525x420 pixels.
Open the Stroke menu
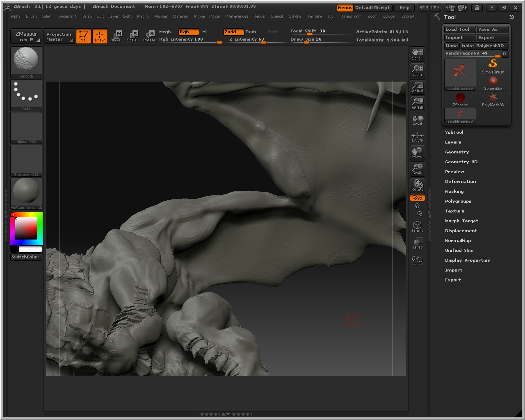tap(295, 16)
